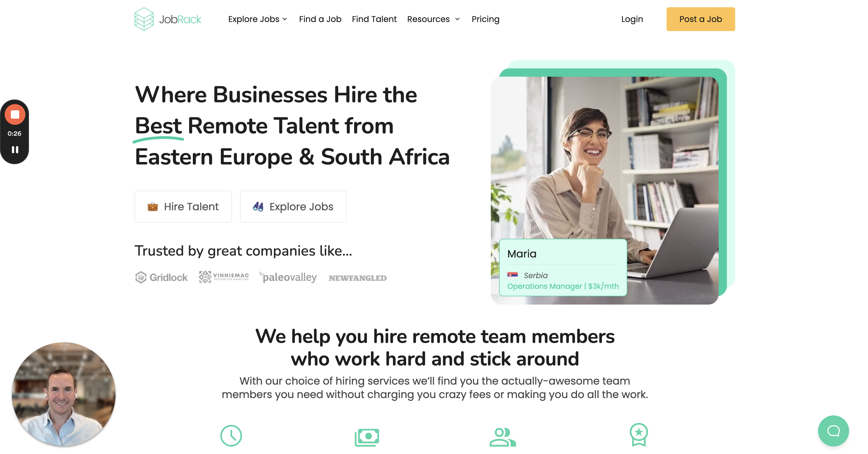
Task: Expand the Resources dropdown chevron
Action: (457, 19)
